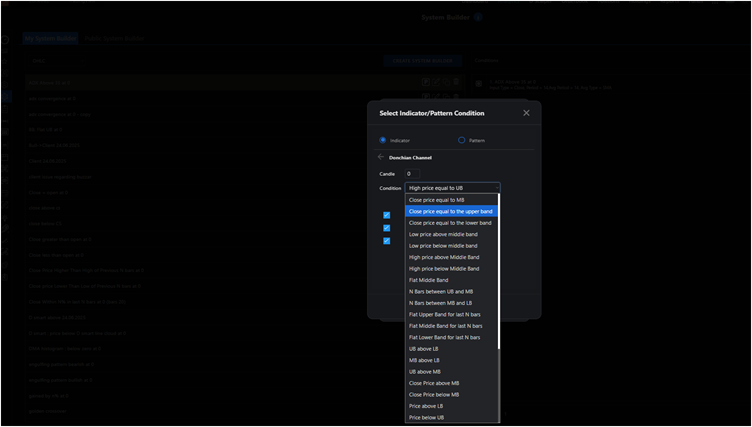This screenshot has height=427, width=752.
Task: Uncheck the bottom checkbox in the dialog
Action: 387,241
